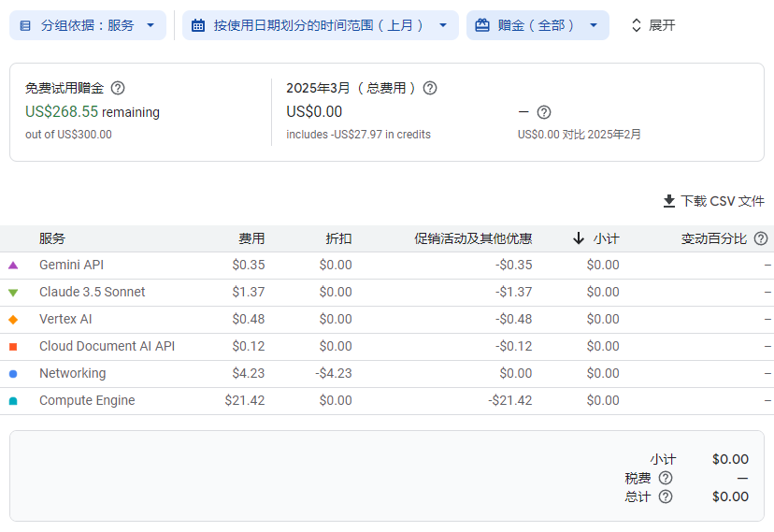This screenshot has width=774, height=532.
Task: Click help icon next to 总计
Action: 666,496
